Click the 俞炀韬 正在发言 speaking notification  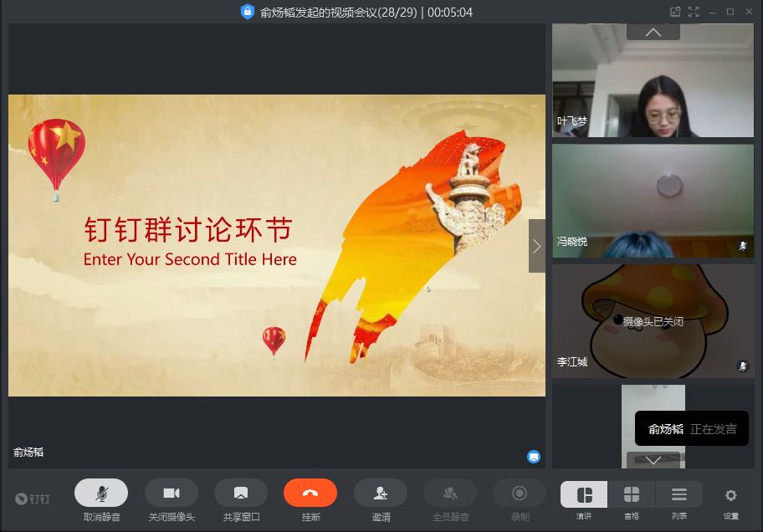(x=691, y=428)
